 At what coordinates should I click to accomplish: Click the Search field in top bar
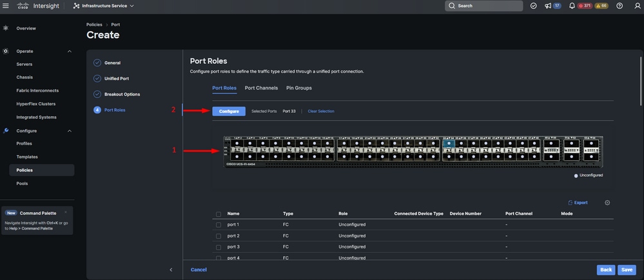click(483, 6)
